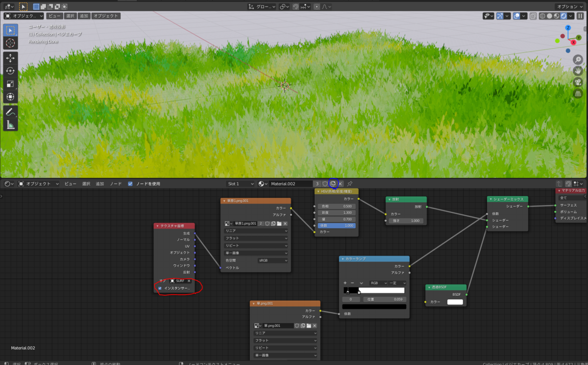
Task: Select the Transform tool in viewport toolbar
Action: point(10,97)
